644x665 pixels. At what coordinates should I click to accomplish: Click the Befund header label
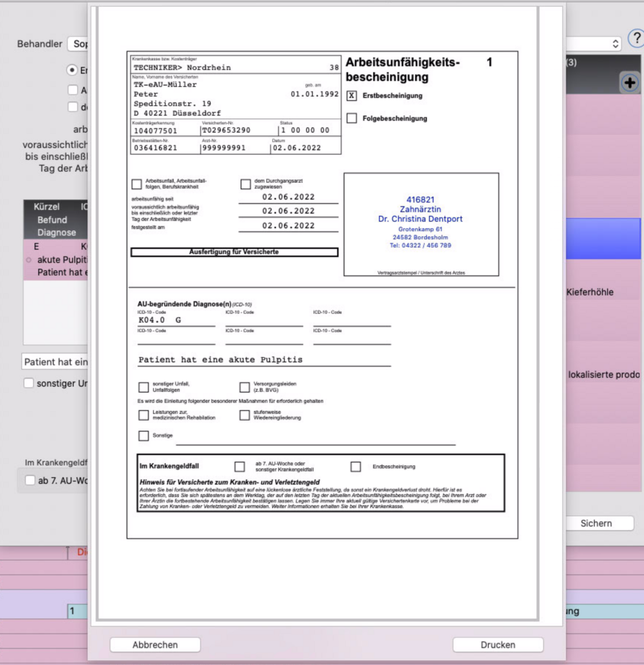click(x=52, y=220)
